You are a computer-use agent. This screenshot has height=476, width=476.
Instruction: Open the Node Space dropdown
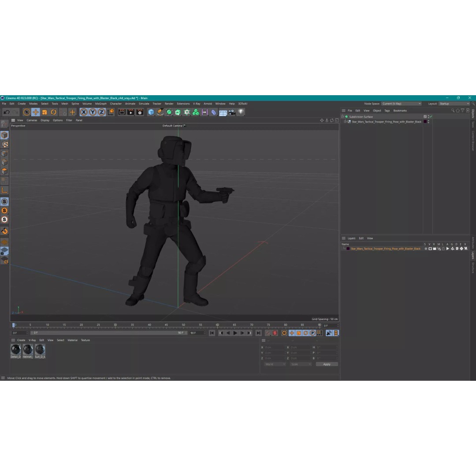[401, 104]
